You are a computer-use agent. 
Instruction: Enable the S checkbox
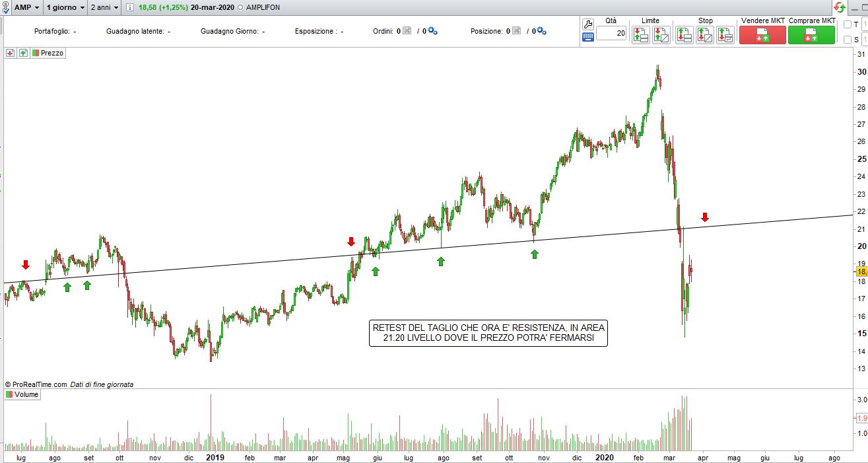click(x=848, y=40)
